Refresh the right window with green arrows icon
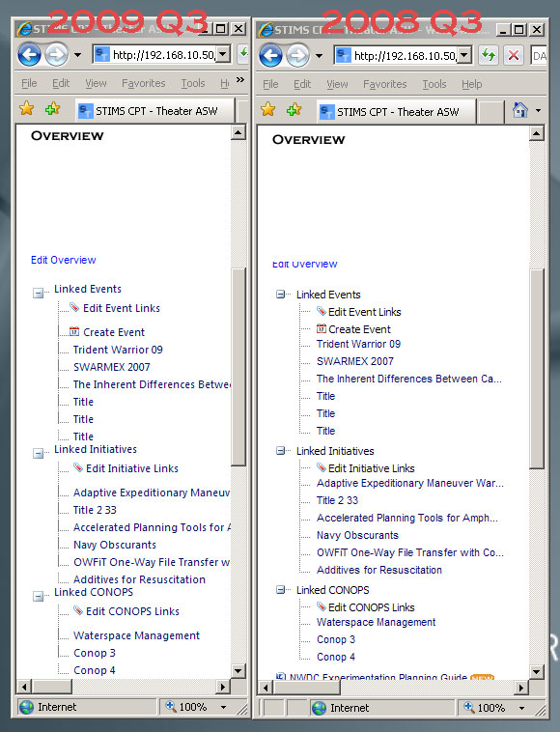Viewport: 560px width, 732px height. coord(489,55)
